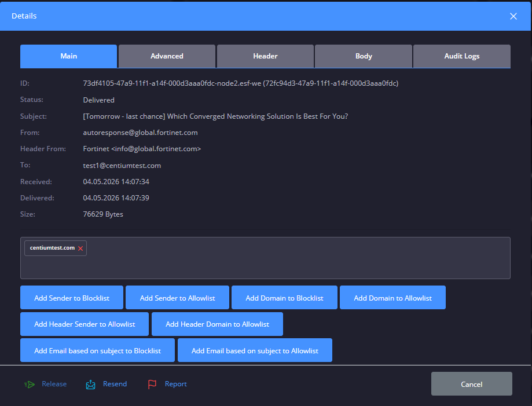Switch to the Body tab

[364, 56]
